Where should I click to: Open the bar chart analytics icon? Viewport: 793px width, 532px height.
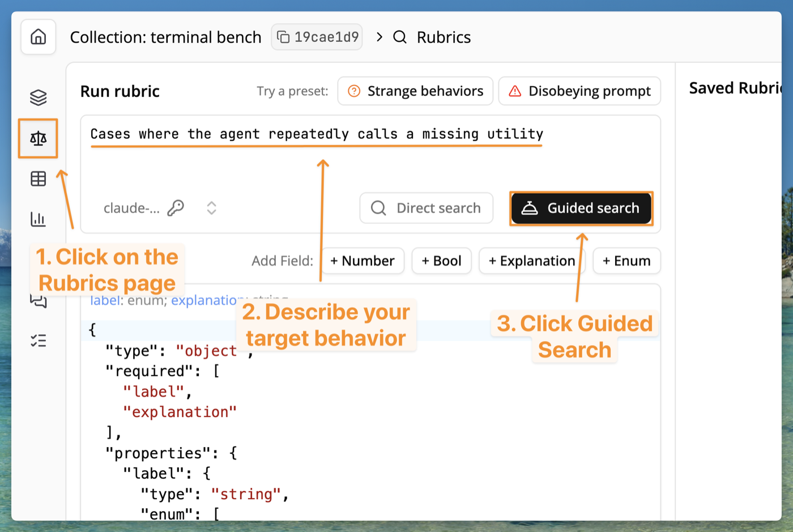click(38, 219)
